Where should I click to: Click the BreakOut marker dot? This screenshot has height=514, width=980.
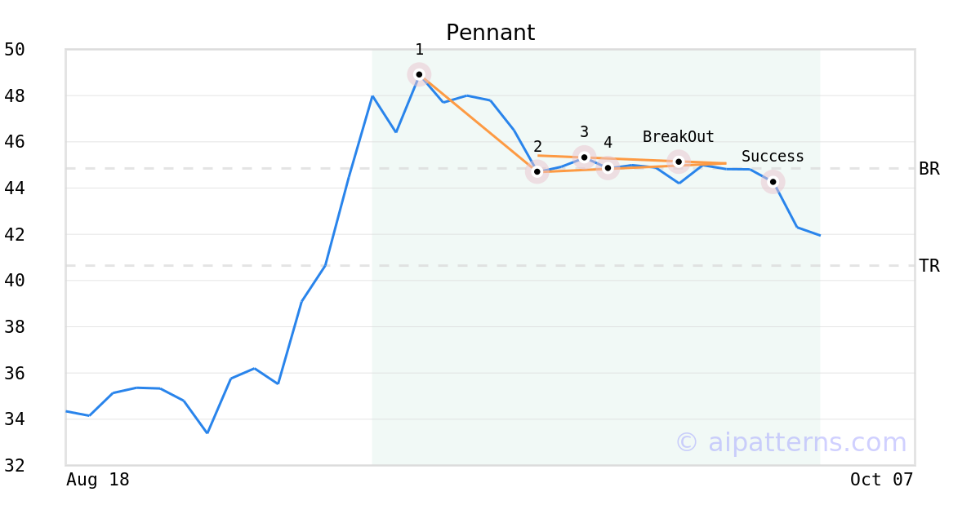pyautogui.click(x=679, y=162)
